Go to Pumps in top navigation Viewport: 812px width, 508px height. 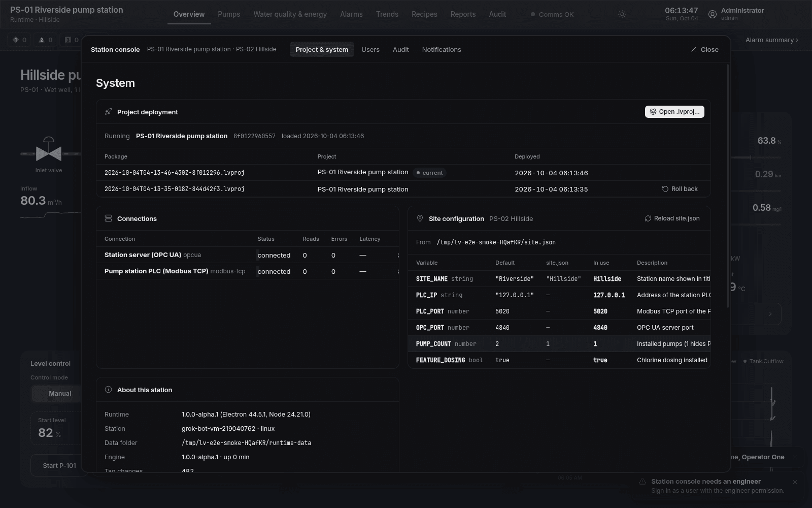[x=229, y=14]
